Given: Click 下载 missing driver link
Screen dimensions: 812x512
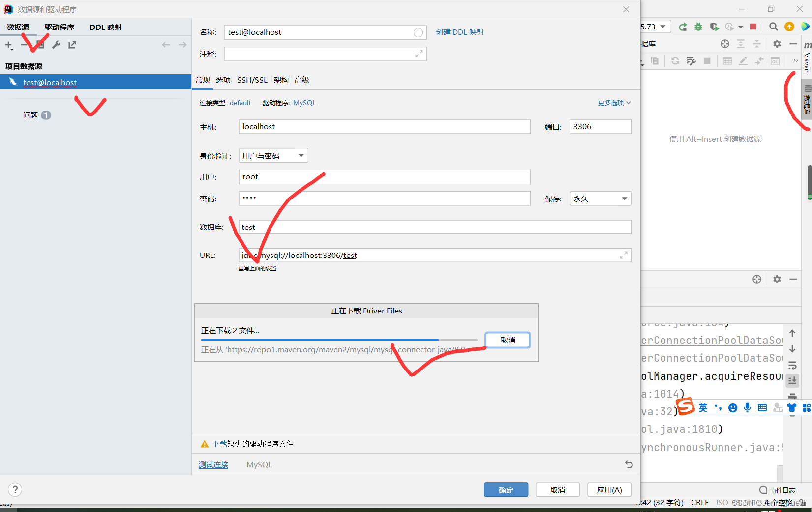Looking at the screenshot, I should [220, 444].
